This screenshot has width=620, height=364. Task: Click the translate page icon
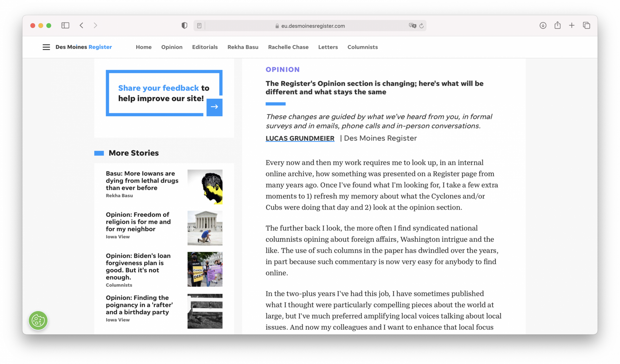tap(412, 26)
